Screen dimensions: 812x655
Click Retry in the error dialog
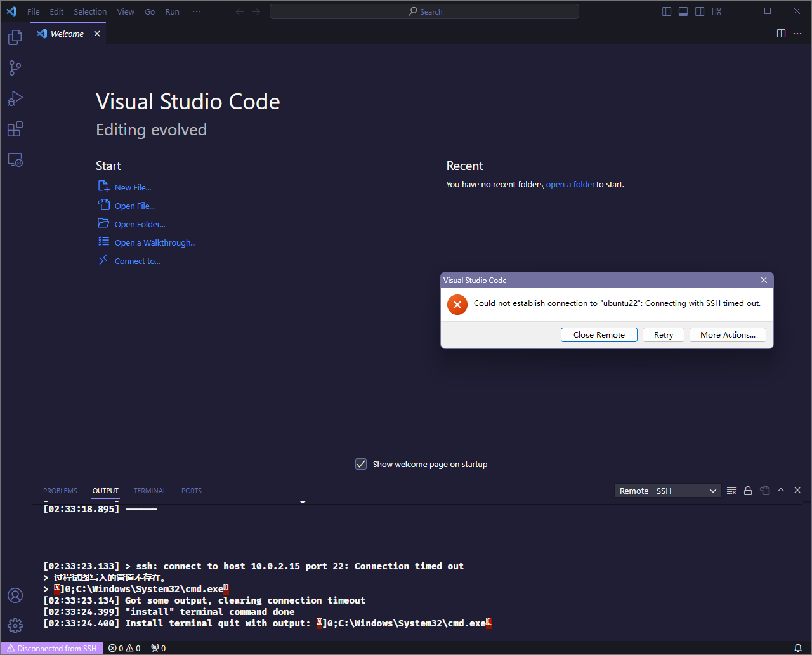[664, 334]
